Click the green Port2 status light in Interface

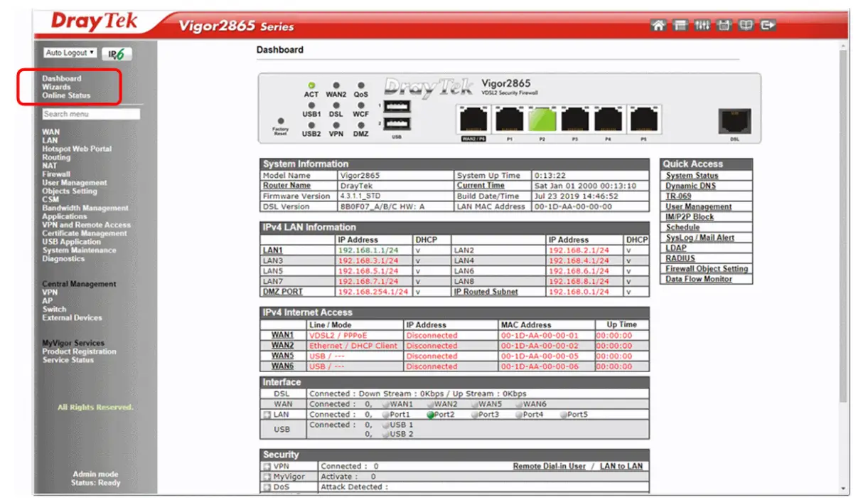tap(431, 415)
